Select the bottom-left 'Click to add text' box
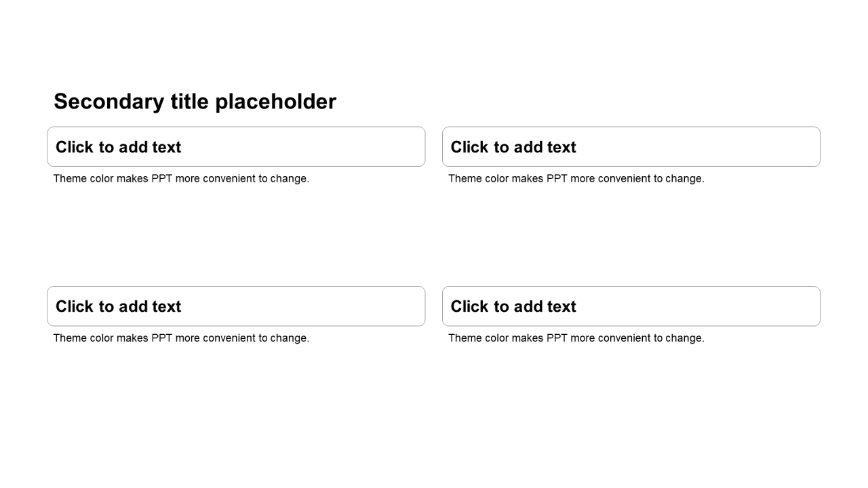The image size is (868, 488). (236, 306)
